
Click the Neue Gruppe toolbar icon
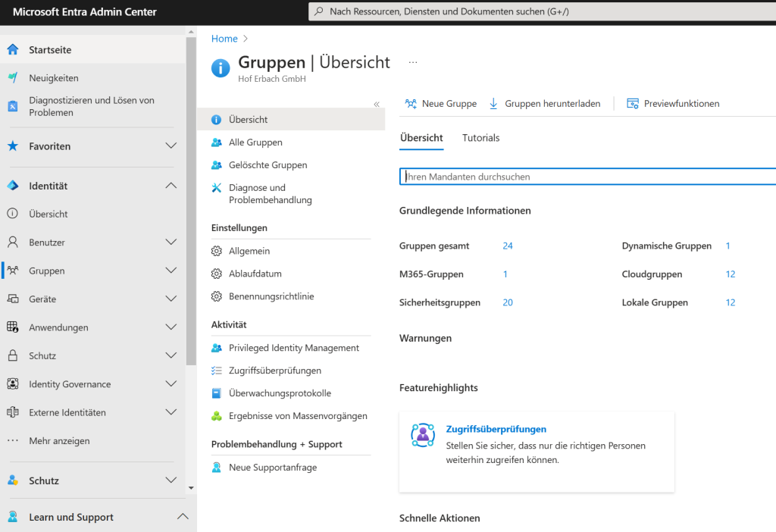(x=410, y=103)
